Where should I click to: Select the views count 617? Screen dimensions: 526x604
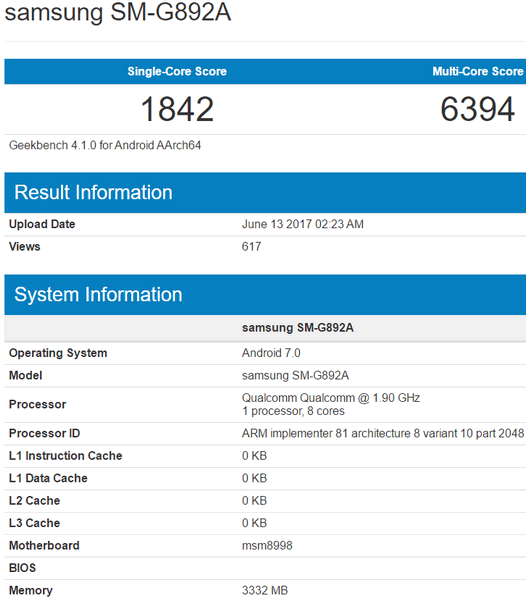pyautogui.click(x=251, y=247)
